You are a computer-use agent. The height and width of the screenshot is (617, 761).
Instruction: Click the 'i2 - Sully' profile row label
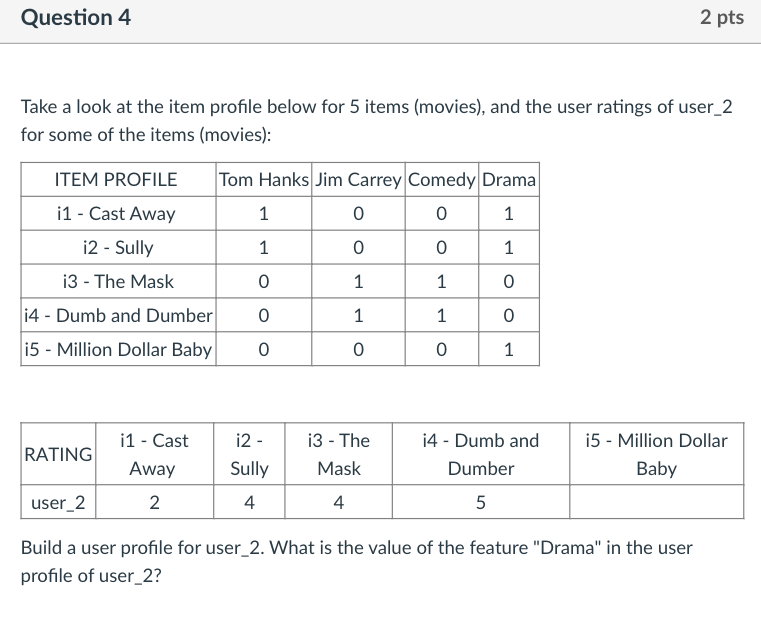coord(118,248)
